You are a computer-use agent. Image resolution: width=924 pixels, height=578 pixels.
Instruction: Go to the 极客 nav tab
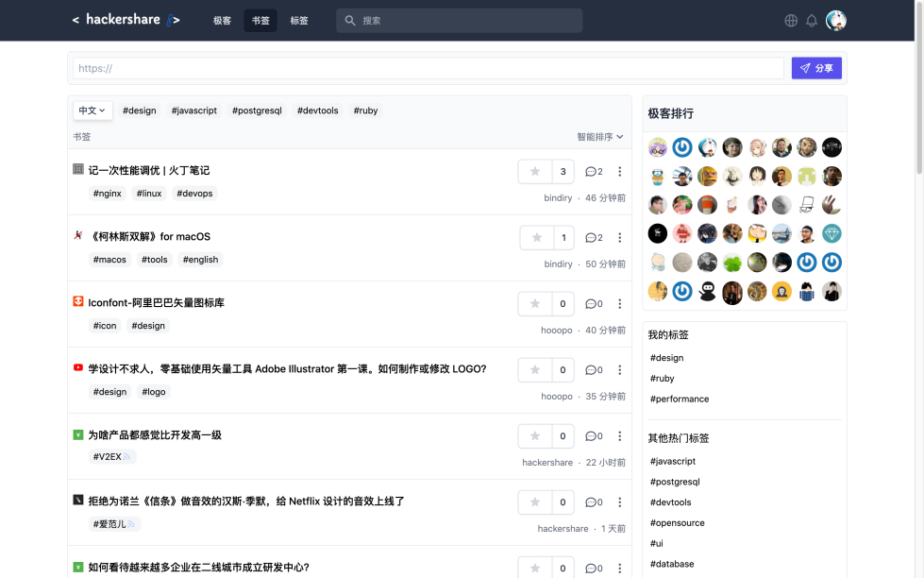(222, 21)
